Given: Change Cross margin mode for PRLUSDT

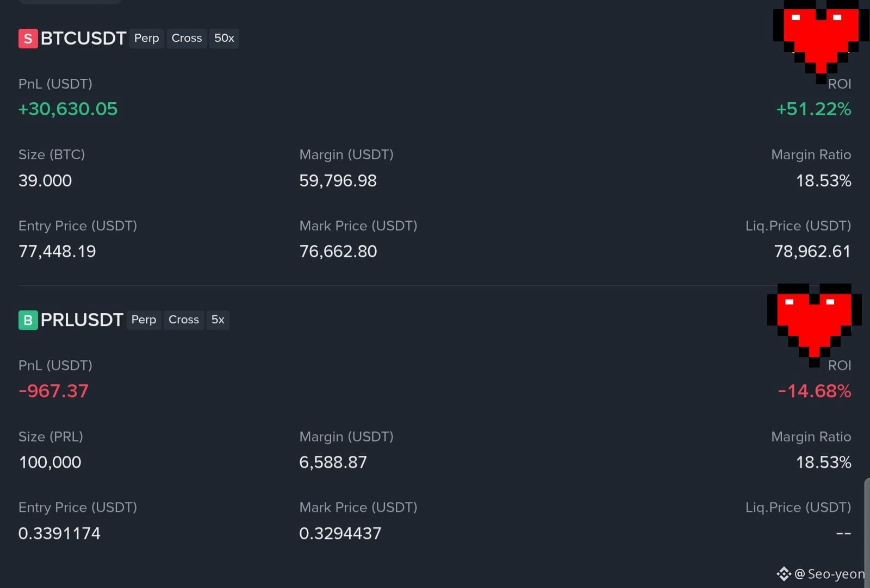Looking at the screenshot, I should click(x=184, y=320).
